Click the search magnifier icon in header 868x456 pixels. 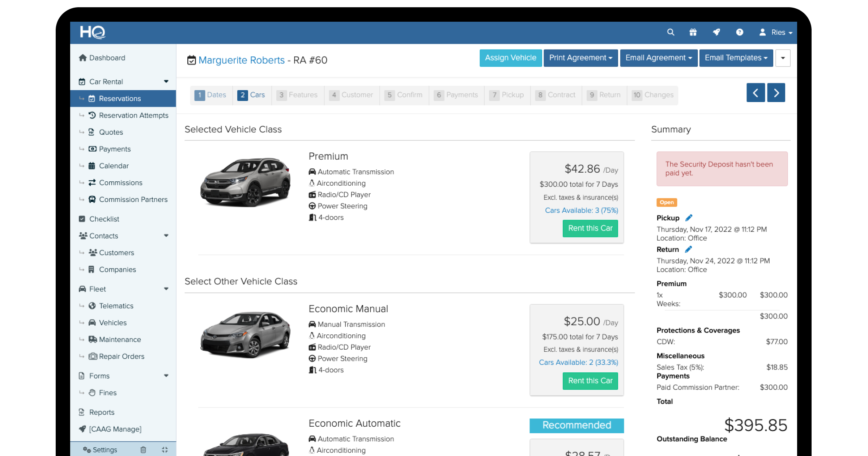(671, 32)
